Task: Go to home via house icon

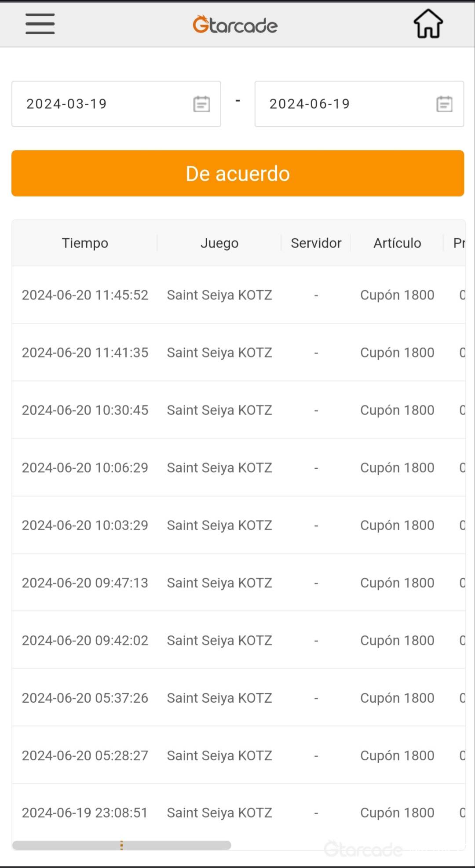Action: point(428,24)
